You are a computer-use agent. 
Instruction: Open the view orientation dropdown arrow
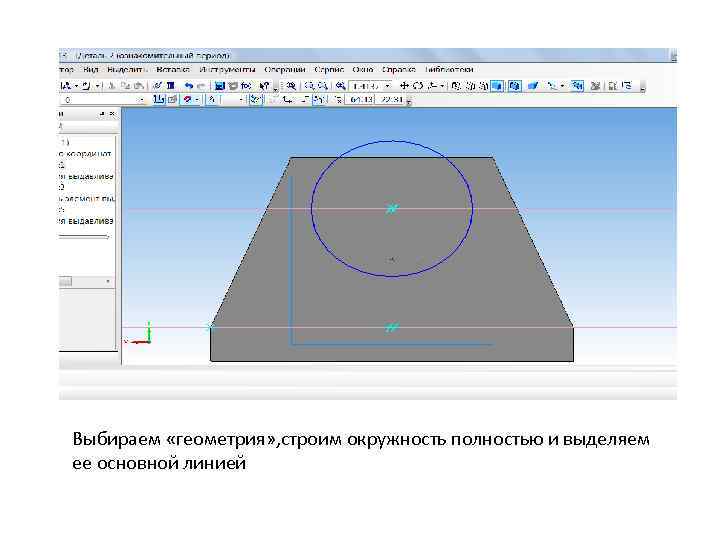pyautogui.click(x=442, y=86)
